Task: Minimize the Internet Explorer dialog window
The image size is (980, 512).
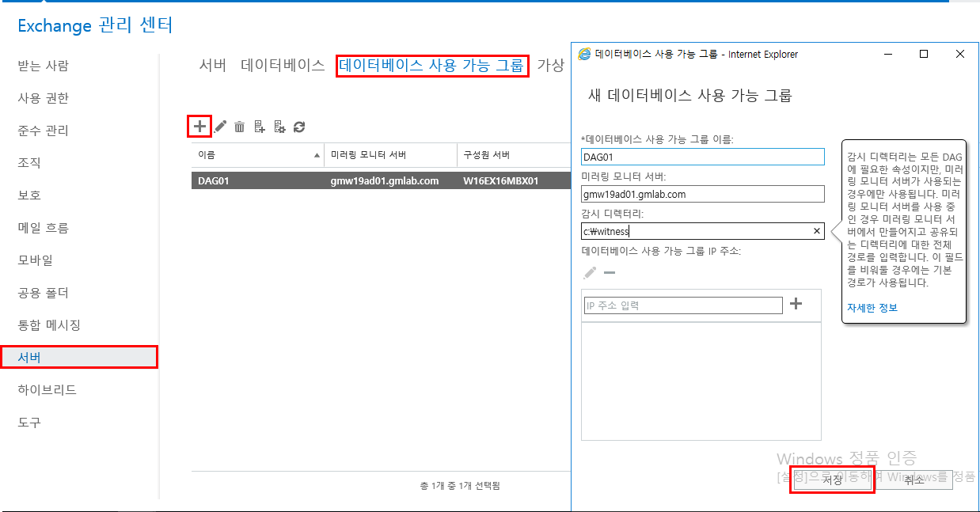Action: tap(887, 54)
